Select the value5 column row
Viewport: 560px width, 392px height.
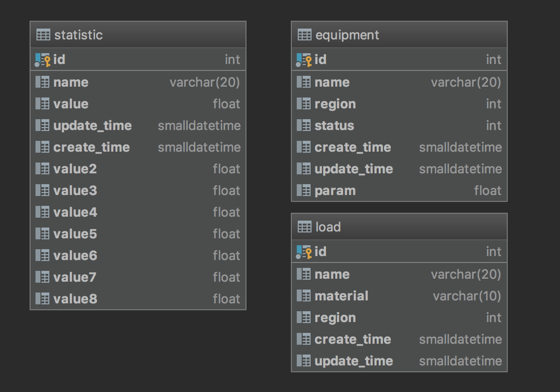pos(75,234)
